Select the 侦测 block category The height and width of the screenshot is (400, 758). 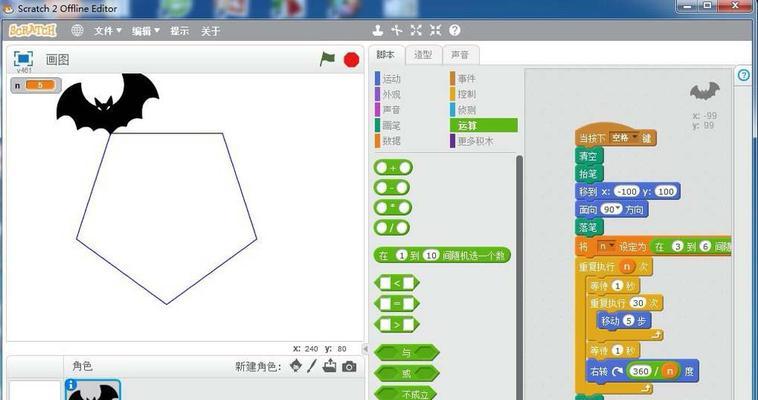coord(466,110)
